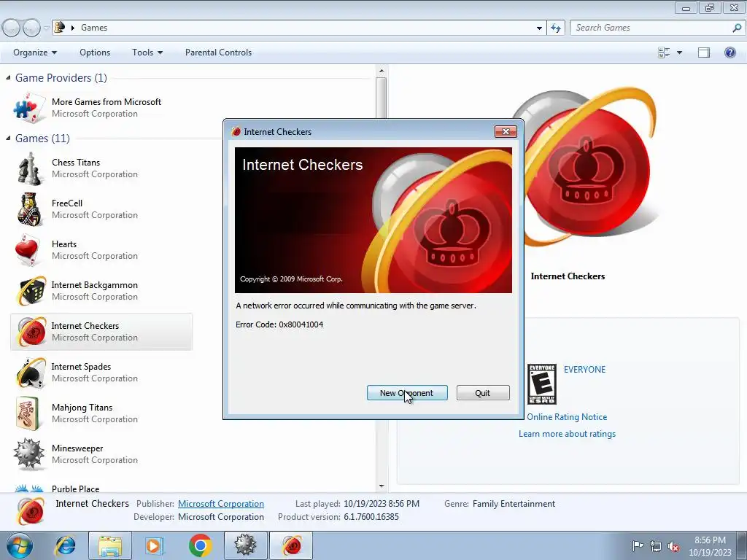This screenshot has height=560, width=747.
Task: Click the Purble Place entry
Action: [75, 489]
